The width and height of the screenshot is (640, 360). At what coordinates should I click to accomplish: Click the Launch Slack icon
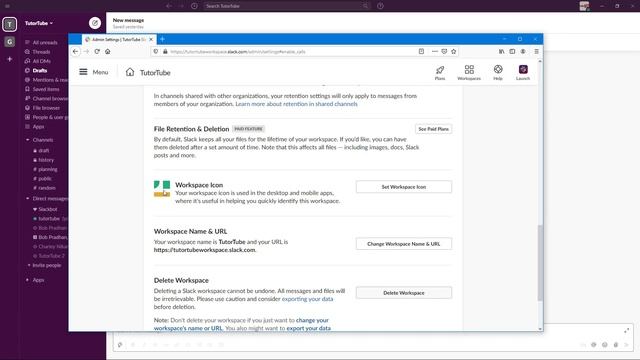[x=523, y=72]
